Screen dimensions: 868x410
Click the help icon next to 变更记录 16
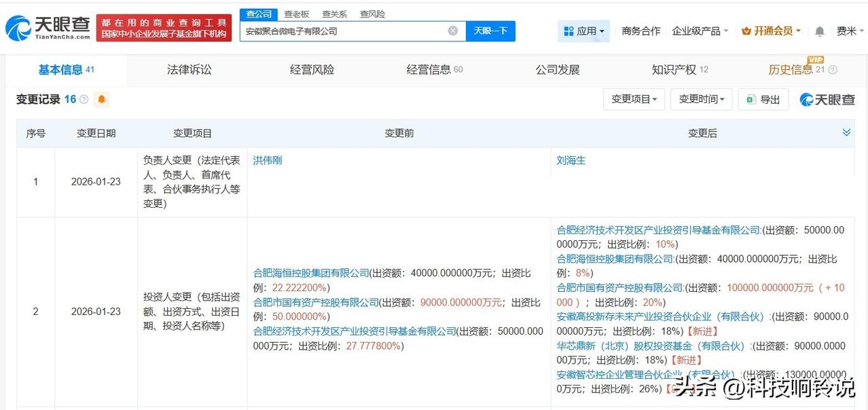pos(84,100)
